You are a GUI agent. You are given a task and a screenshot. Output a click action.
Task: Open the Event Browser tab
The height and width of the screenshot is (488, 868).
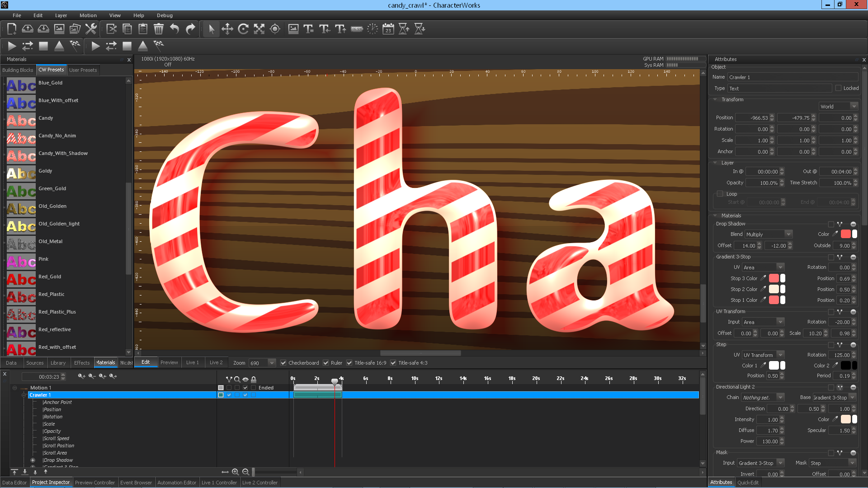136,483
